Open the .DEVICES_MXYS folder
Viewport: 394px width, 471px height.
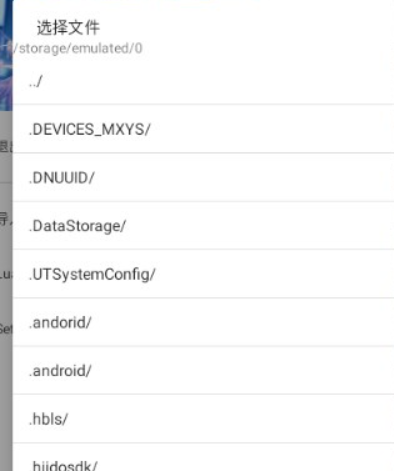coord(203,129)
